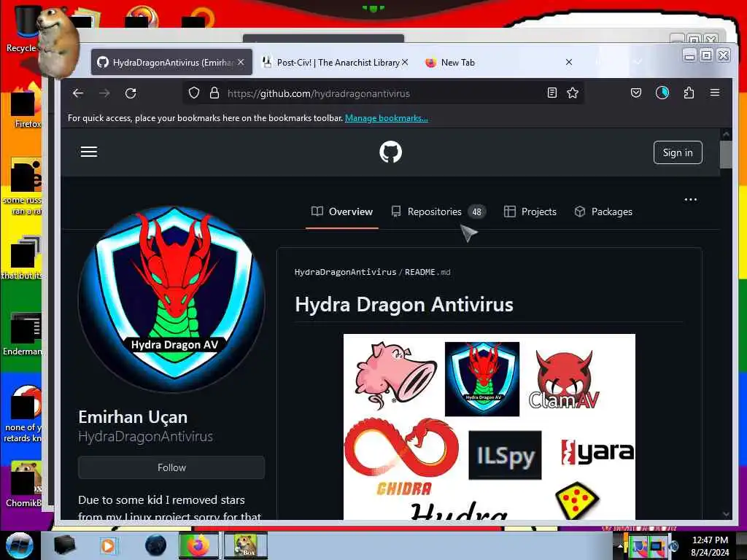The width and height of the screenshot is (747, 560).
Task: Close the New Tab tab
Action: point(569,63)
